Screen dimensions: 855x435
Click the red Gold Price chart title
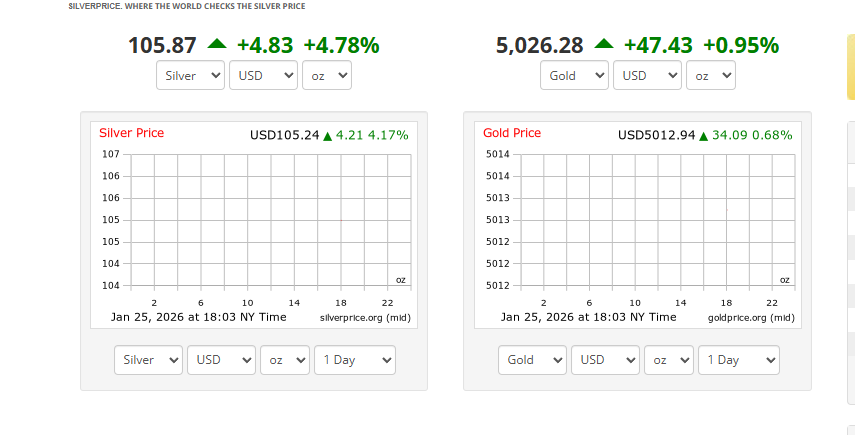(x=512, y=133)
